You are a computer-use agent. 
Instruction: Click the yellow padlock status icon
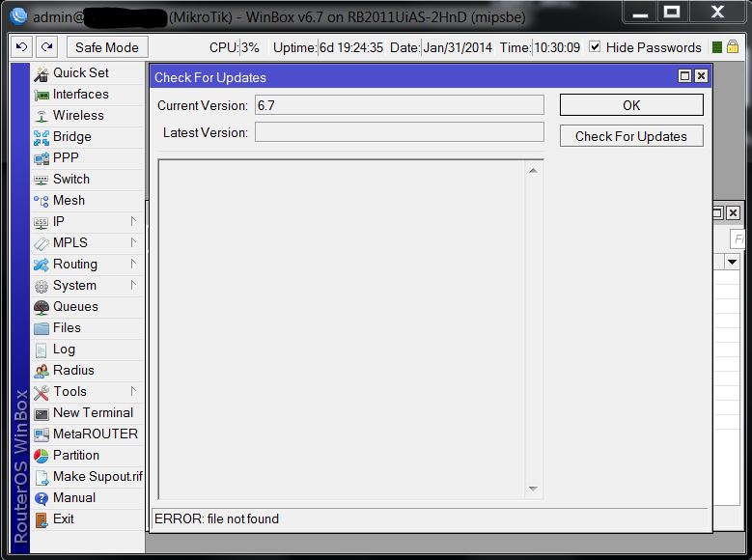point(733,46)
